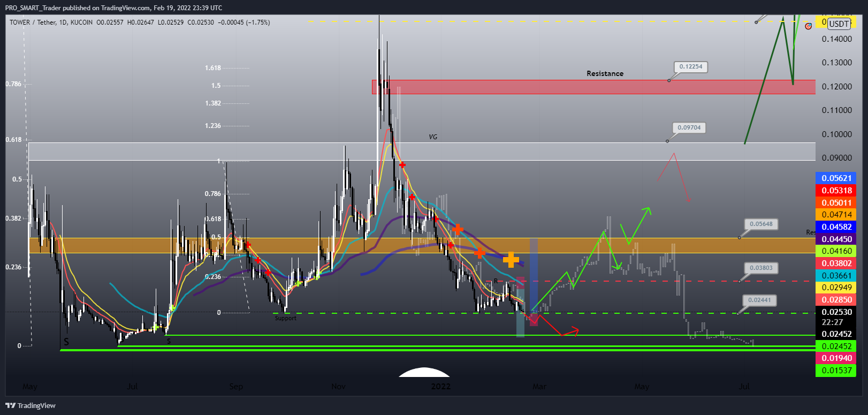Image resolution: width=868 pixels, height=415 pixels.
Task: Click the 0.09704 price callout
Action: pyautogui.click(x=689, y=128)
